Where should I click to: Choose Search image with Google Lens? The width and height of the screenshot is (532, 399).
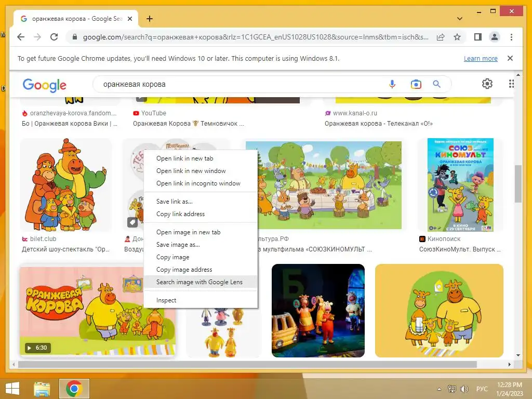201,282
